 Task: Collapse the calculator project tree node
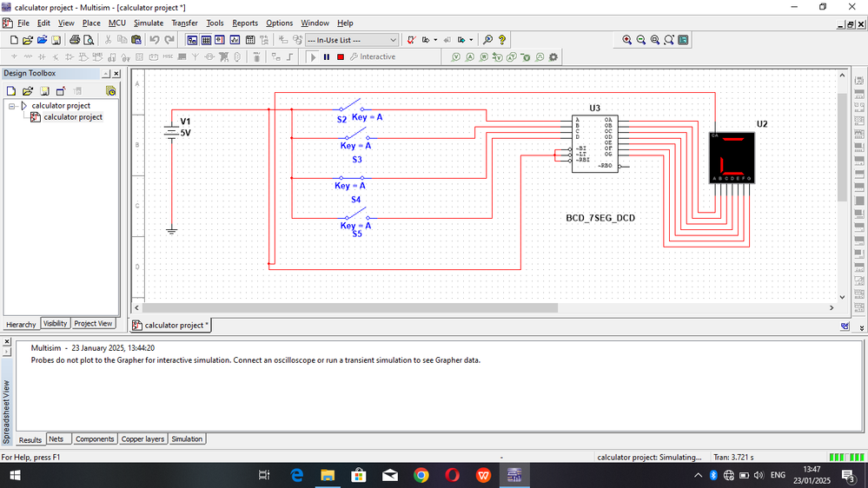coord(12,106)
